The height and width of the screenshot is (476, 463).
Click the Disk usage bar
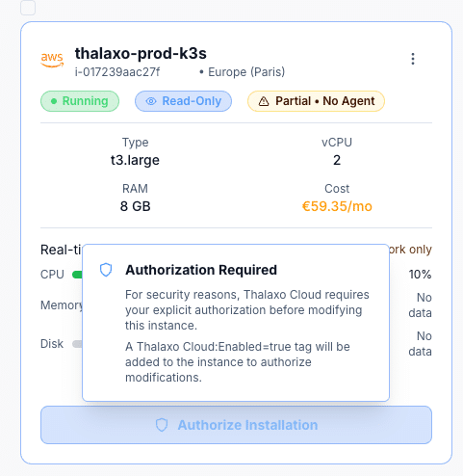[77, 344]
